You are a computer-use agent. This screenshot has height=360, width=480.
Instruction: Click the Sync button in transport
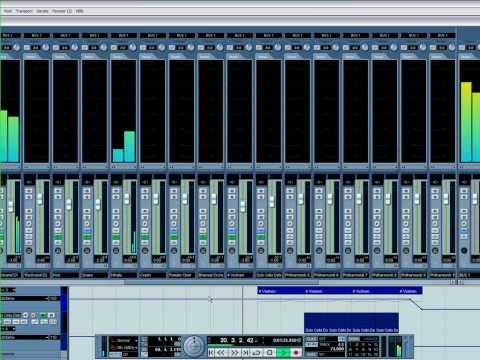311,354
